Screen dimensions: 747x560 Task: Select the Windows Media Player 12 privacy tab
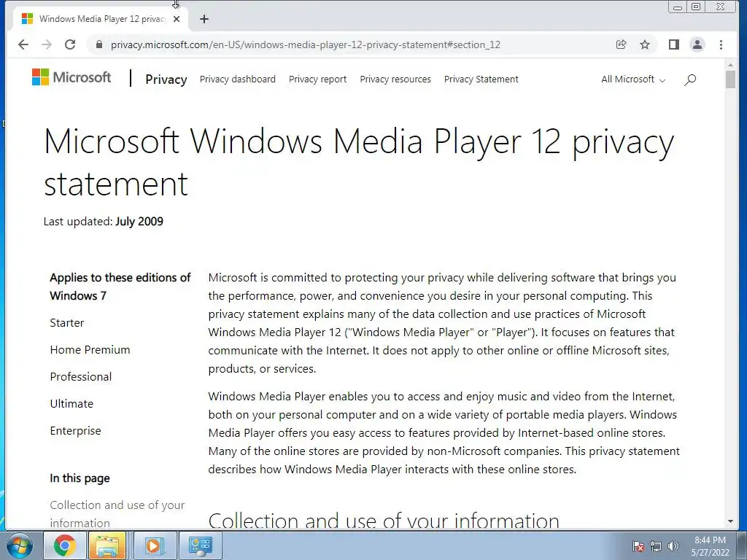click(98, 19)
